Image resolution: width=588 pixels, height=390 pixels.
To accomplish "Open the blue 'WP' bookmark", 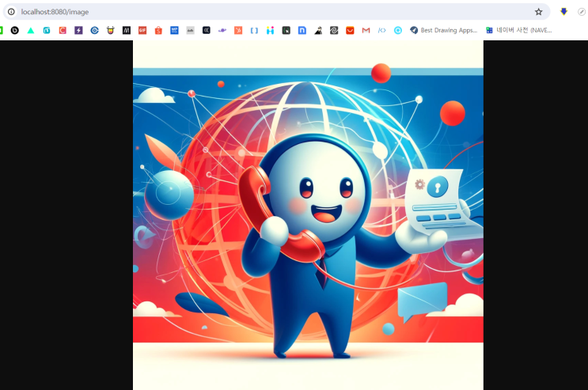I will pyautogui.click(x=174, y=30).
